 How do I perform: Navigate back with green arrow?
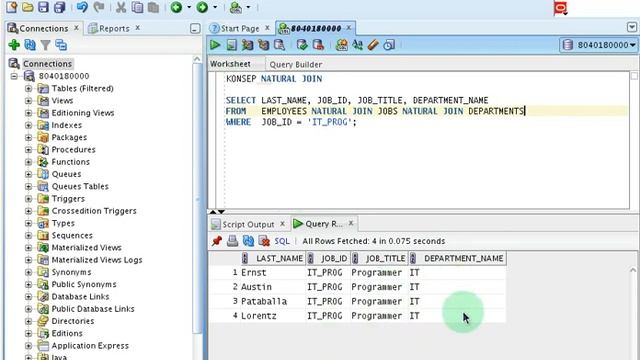(176, 7)
